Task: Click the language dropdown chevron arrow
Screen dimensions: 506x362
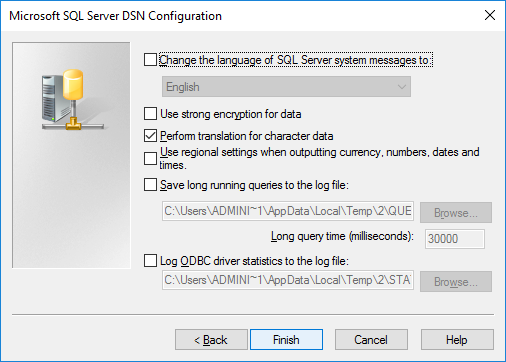Action: pos(402,87)
